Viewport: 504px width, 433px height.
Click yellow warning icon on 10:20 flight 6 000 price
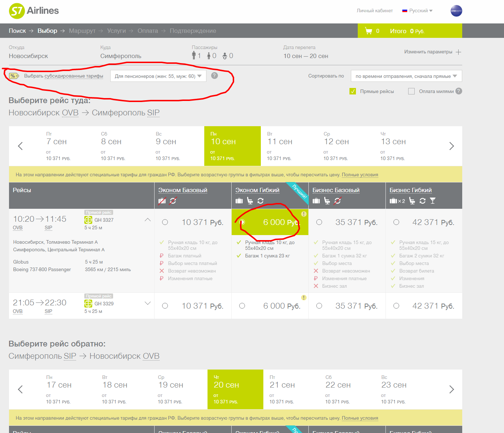point(304,214)
